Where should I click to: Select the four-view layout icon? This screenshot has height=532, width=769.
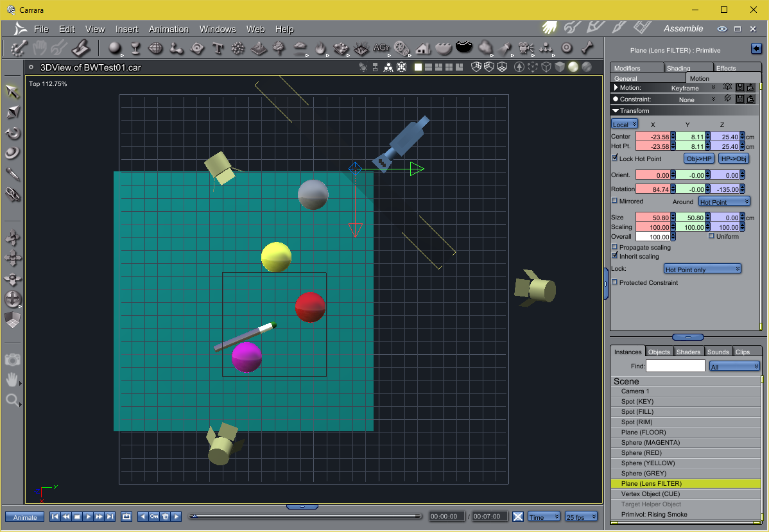coord(449,67)
